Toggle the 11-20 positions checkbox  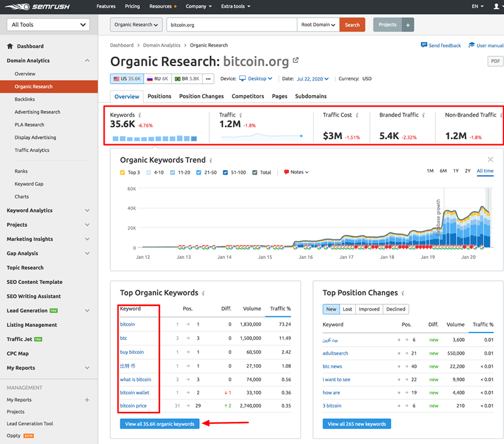tap(173, 173)
